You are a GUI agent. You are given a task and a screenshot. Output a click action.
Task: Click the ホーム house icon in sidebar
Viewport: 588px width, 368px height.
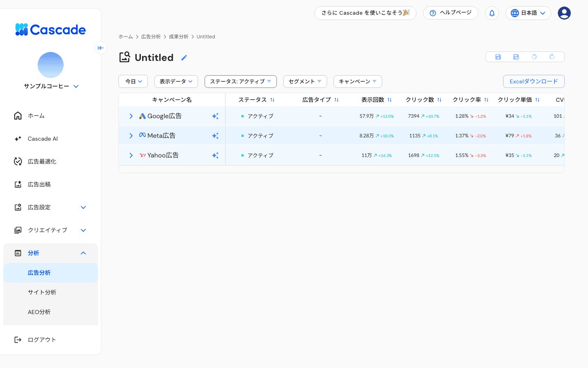18,116
